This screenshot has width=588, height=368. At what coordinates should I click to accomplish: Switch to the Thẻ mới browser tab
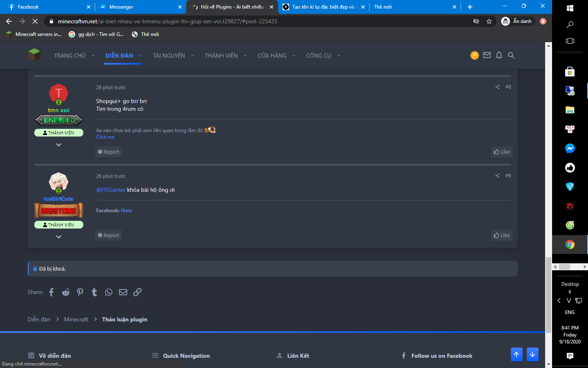coord(415,7)
